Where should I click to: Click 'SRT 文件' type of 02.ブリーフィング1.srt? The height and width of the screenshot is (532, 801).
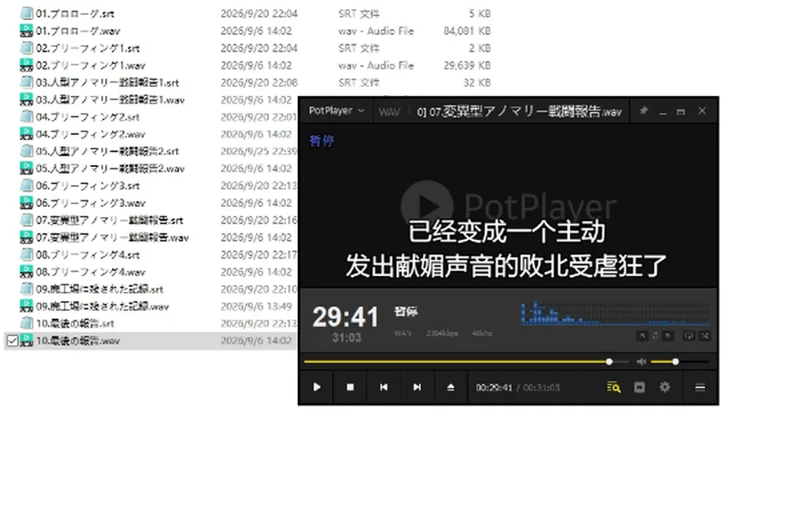(x=359, y=48)
